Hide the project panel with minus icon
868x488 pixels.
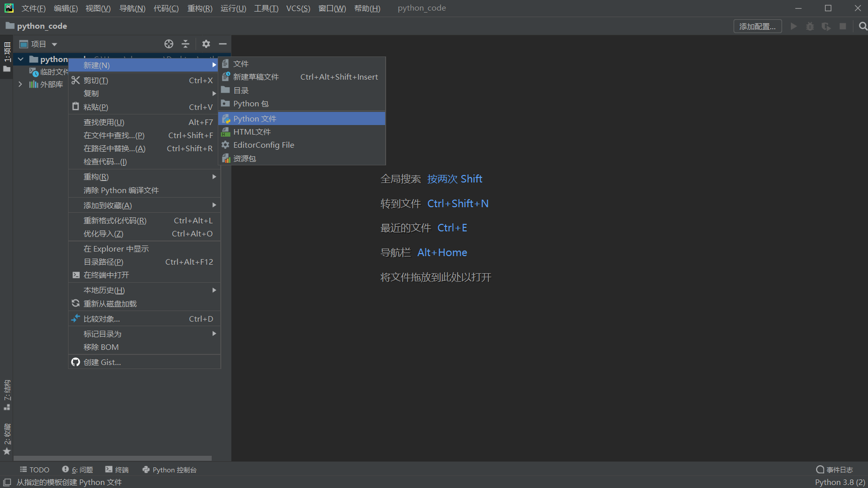click(223, 44)
